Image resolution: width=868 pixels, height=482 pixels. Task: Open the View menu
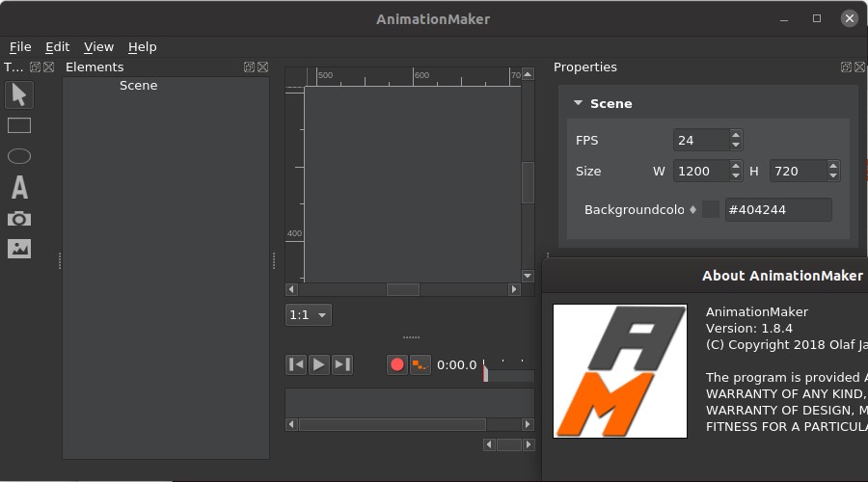coord(98,47)
